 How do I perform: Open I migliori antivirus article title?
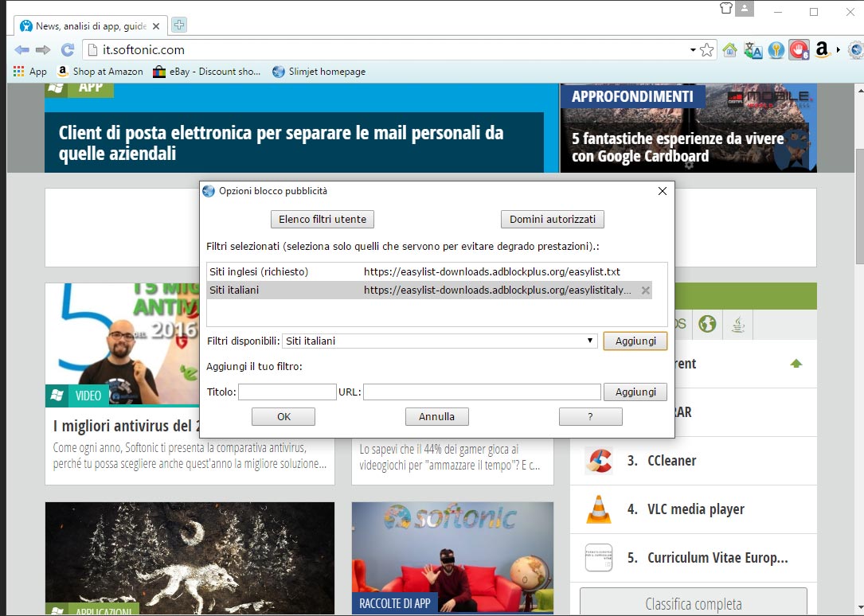[127, 426]
